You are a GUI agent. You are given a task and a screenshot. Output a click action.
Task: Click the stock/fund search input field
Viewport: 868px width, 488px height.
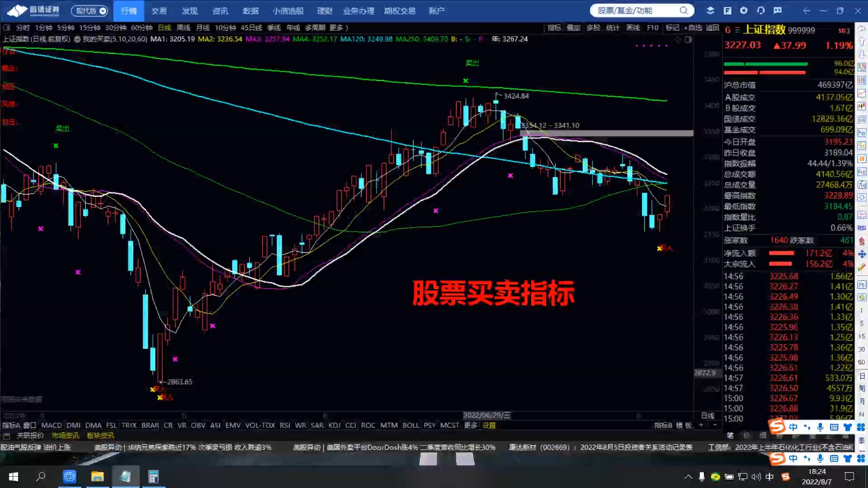click(x=636, y=10)
